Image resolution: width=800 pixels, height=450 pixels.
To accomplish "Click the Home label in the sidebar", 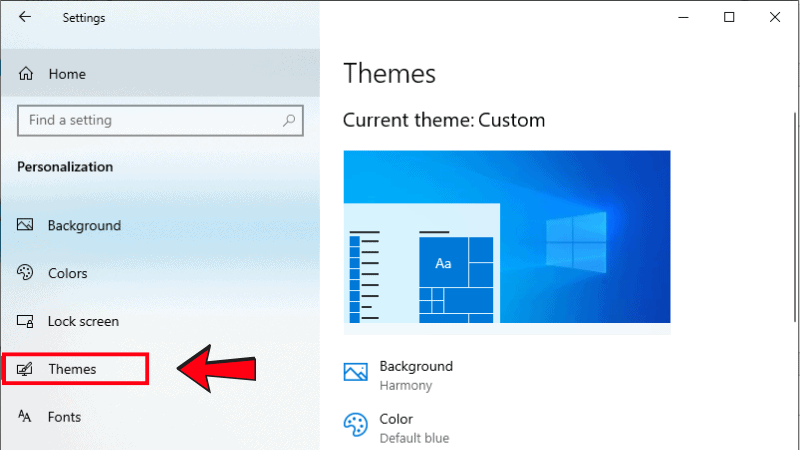I will point(67,74).
